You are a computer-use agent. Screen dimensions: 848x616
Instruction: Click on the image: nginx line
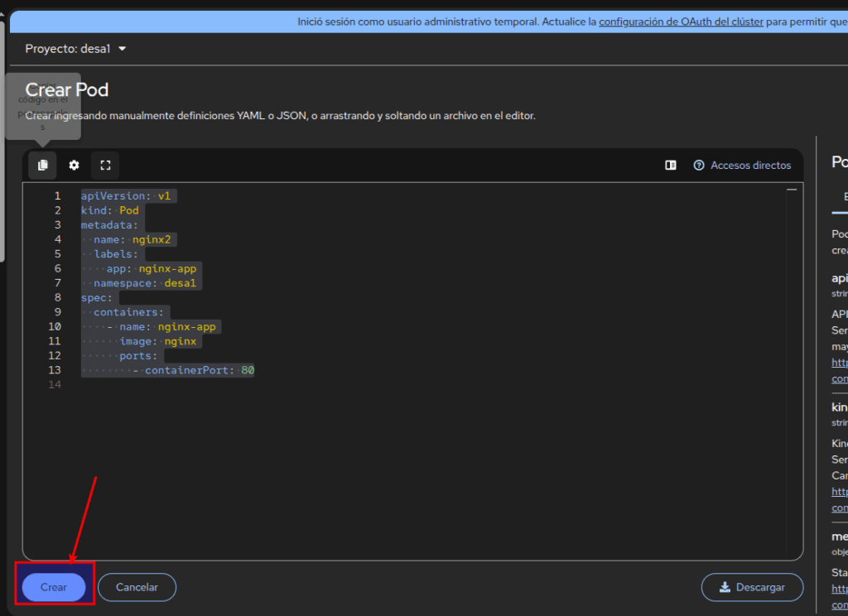pos(158,341)
